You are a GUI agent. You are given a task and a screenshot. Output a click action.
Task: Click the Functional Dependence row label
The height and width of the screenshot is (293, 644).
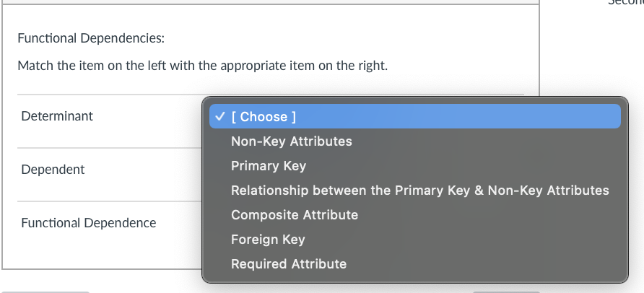click(x=88, y=223)
